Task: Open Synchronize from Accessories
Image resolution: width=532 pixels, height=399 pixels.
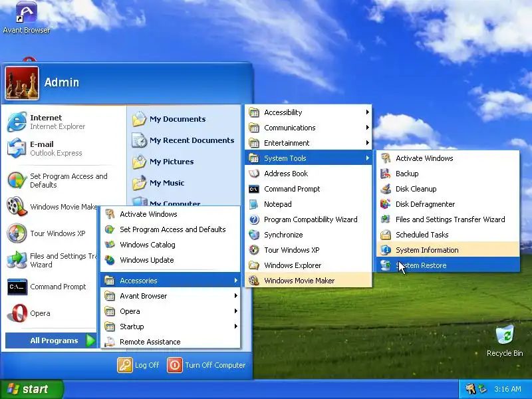Action: pos(309,235)
